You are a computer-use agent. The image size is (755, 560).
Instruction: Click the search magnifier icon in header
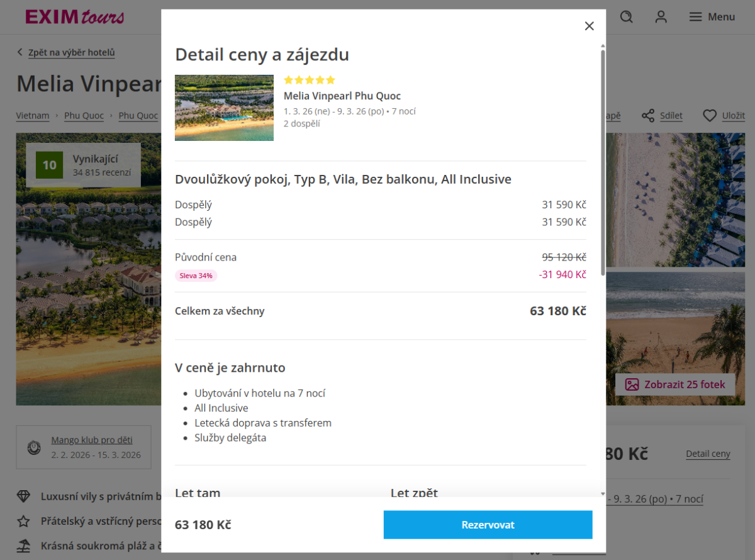(x=626, y=17)
